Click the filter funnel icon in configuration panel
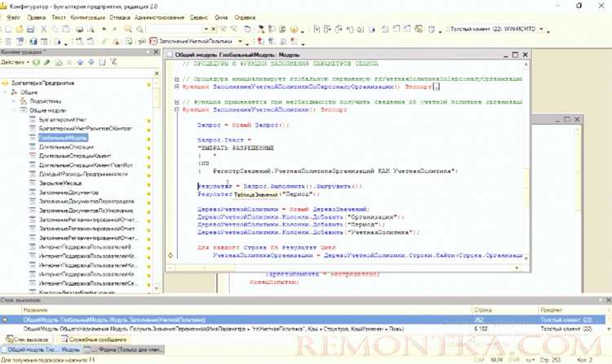Viewport: 612px width, 364px height. click(x=113, y=62)
